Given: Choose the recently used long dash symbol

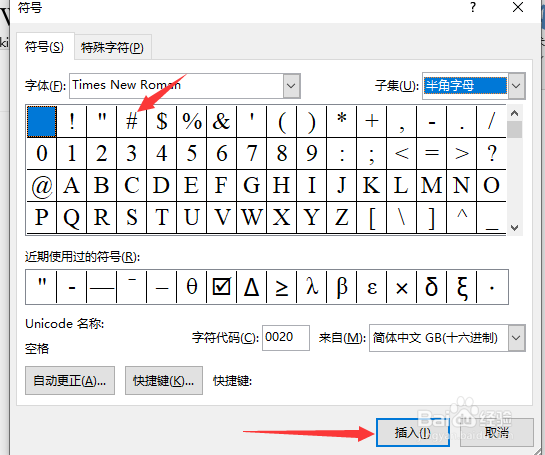Looking at the screenshot, I should (x=102, y=287).
